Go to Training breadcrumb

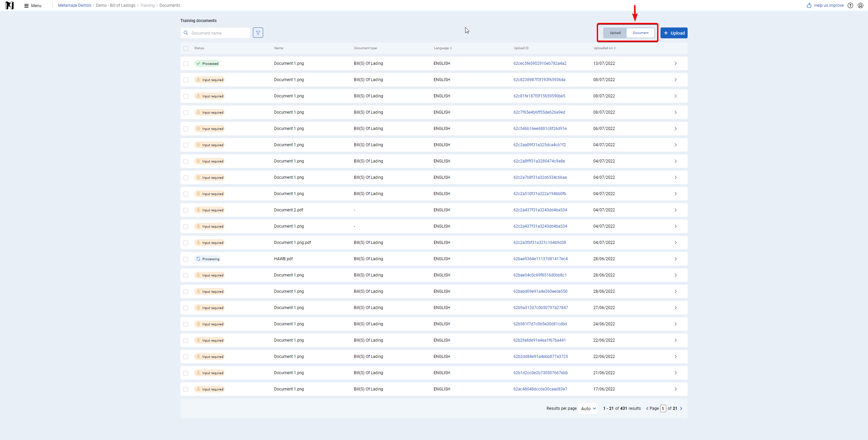(x=147, y=5)
